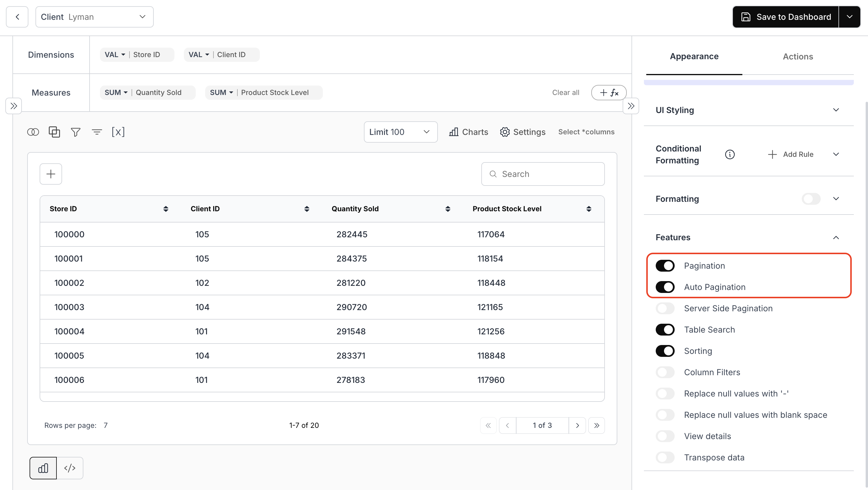Turn on Column Filters toggle
This screenshot has height=490, width=868.
point(665,372)
